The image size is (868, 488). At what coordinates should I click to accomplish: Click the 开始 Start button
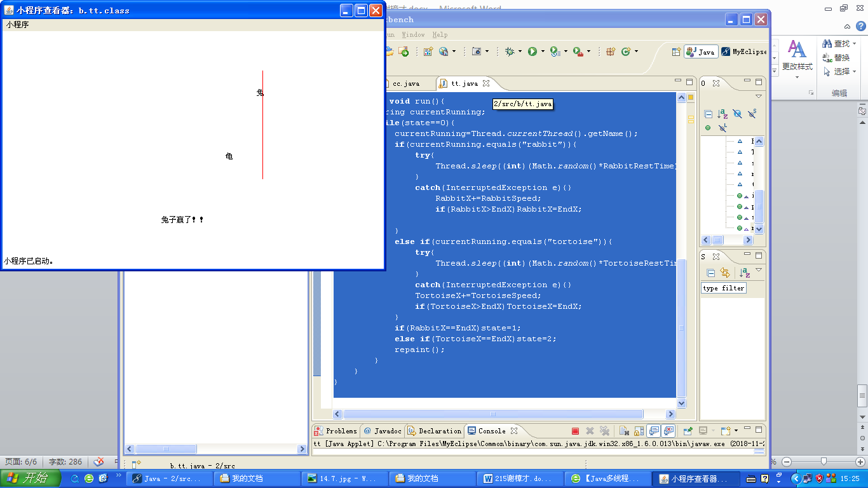[31, 478]
